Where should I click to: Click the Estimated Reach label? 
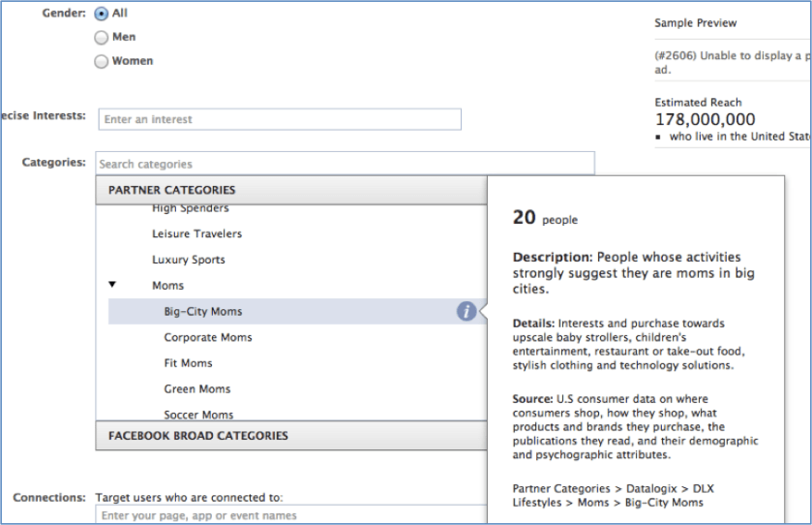[x=698, y=102]
